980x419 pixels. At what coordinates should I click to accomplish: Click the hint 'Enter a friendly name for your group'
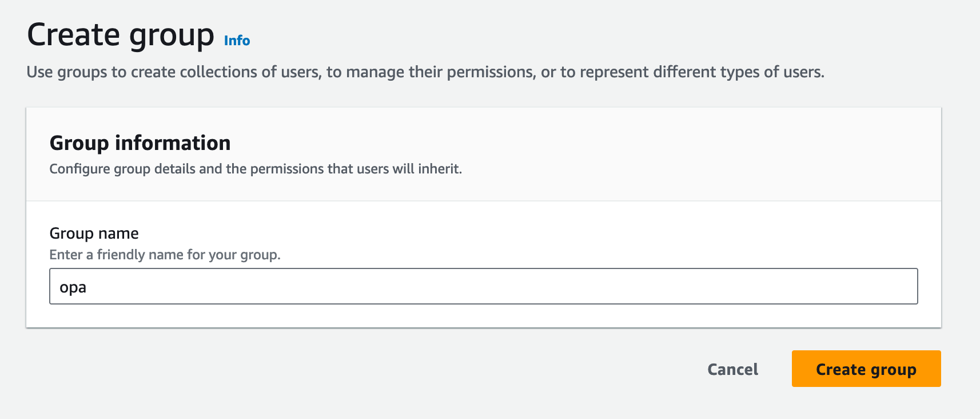165,255
